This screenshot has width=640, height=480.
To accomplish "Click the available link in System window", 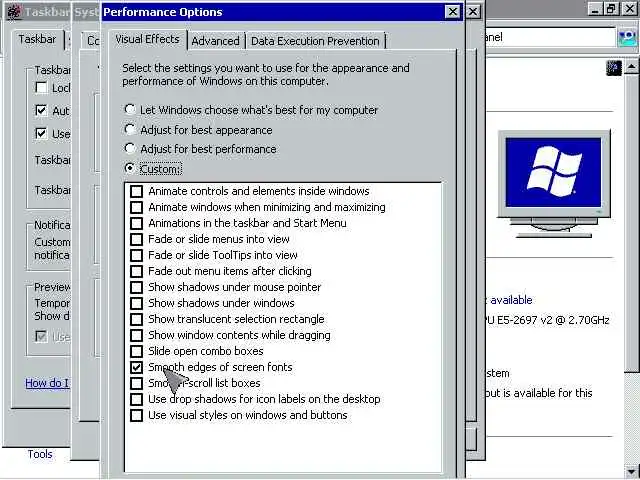I will (511, 300).
